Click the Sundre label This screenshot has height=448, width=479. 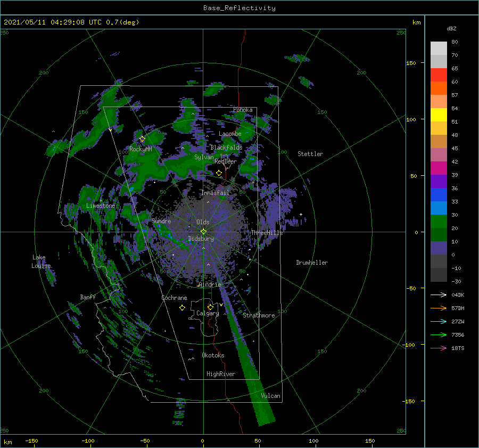161,221
